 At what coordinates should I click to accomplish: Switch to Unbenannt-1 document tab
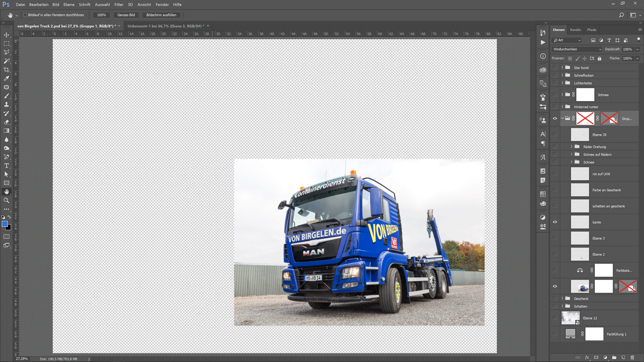[x=166, y=26]
